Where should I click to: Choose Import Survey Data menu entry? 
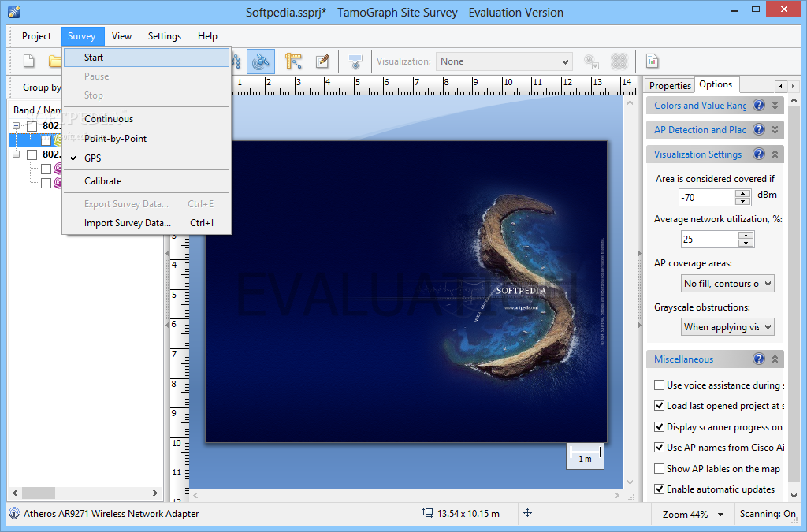147,223
